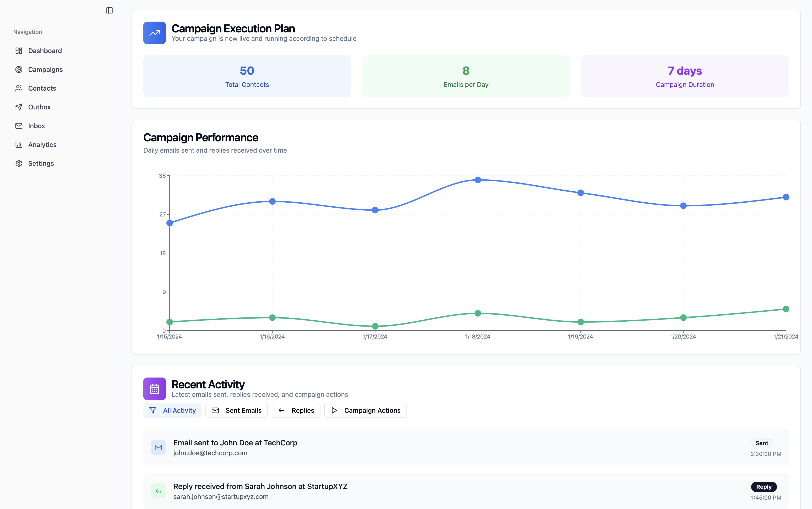This screenshot has width=812, height=509.
Task: Click the Campaigns target icon
Action: [x=19, y=70]
